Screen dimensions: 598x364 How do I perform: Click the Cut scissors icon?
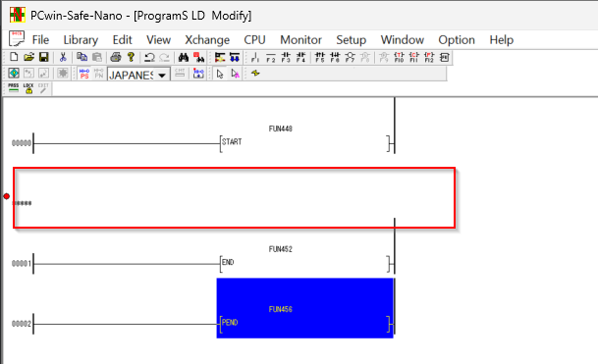coord(63,57)
